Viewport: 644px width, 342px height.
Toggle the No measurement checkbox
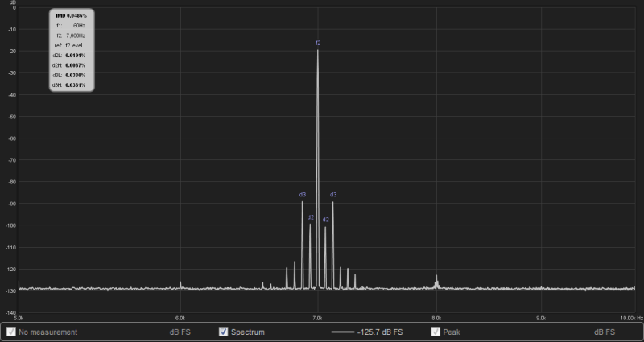pos(11,332)
